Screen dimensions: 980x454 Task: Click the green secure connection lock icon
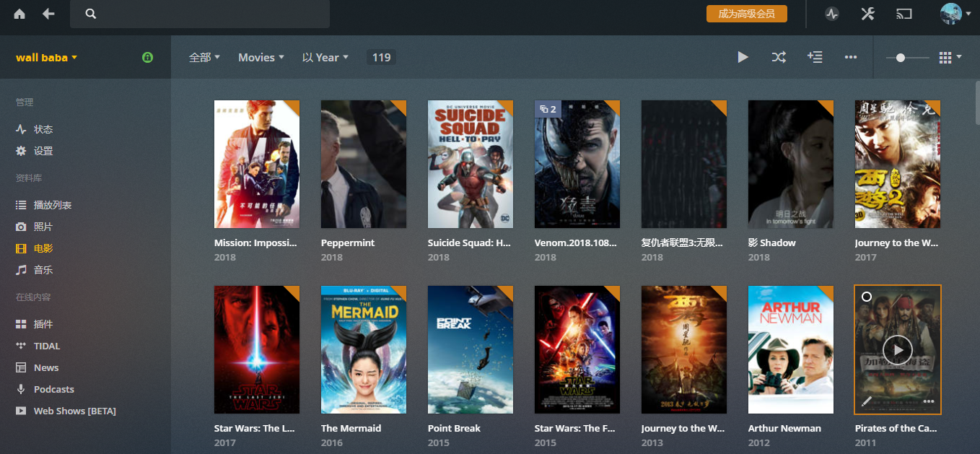point(148,57)
